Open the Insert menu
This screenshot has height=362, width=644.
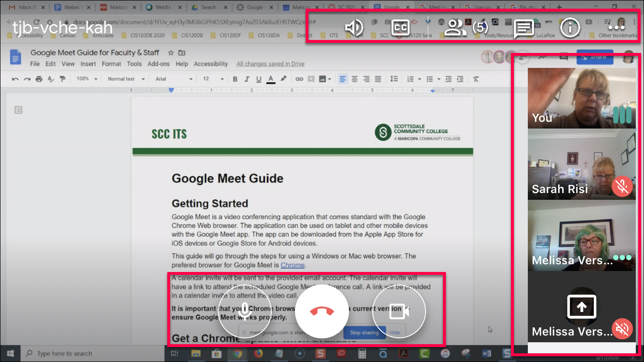(88, 64)
